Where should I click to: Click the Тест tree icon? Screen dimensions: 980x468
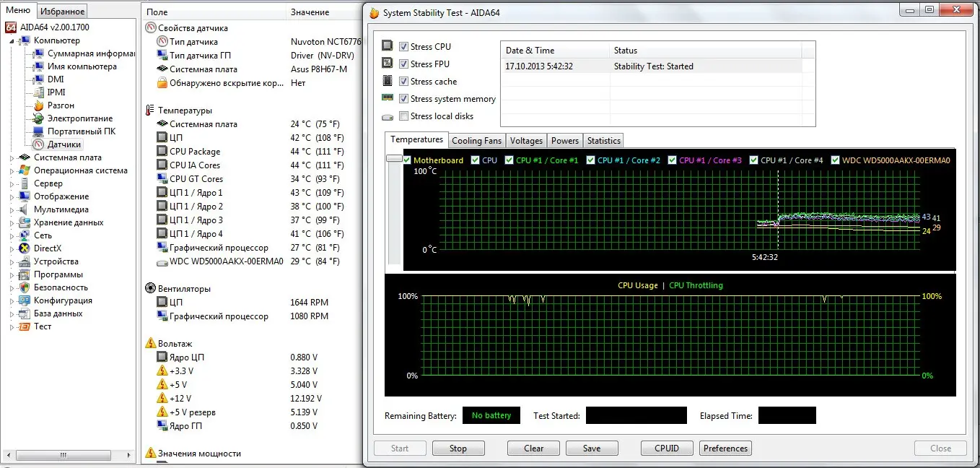pos(25,326)
